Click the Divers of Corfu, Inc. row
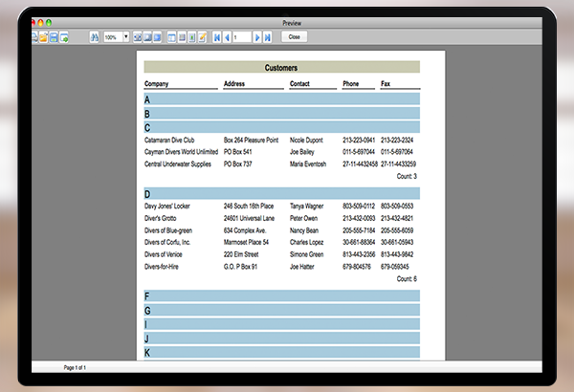This screenshot has width=574, height=392. [x=168, y=242]
